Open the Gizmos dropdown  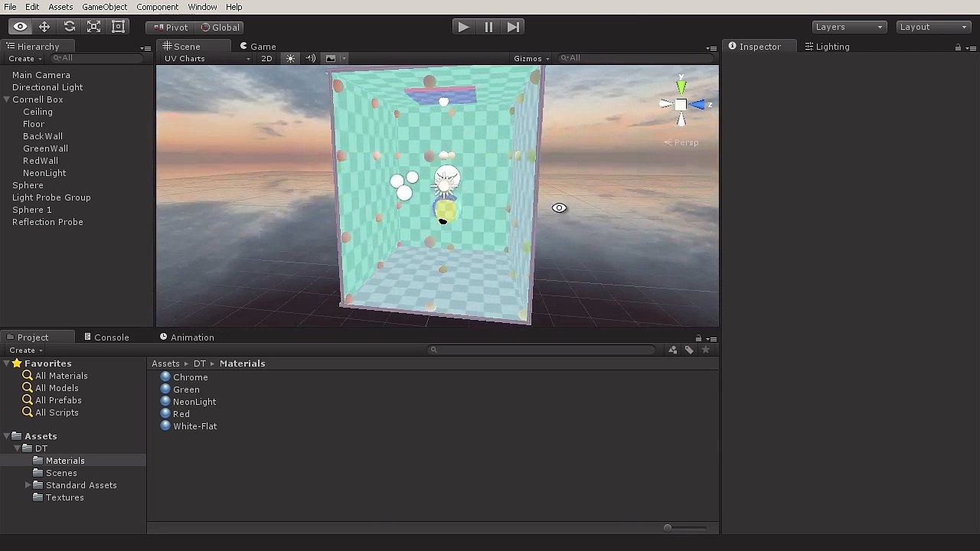pyautogui.click(x=531, y=59)
